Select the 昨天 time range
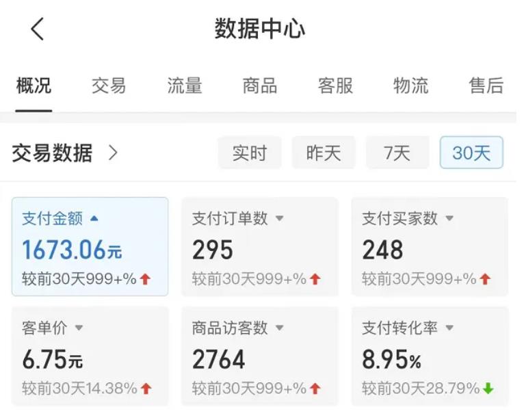 click(x=324, y=153)
